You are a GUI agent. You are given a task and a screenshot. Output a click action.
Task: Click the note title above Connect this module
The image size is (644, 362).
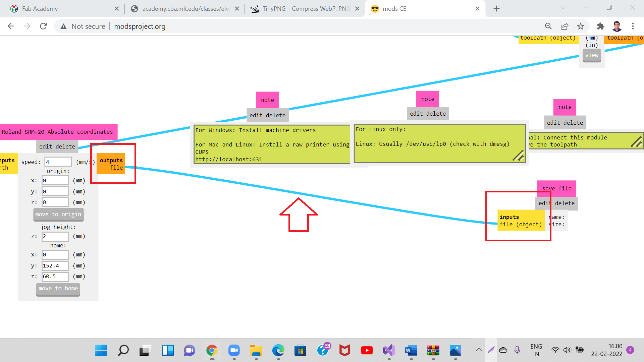tap(565, 107)
